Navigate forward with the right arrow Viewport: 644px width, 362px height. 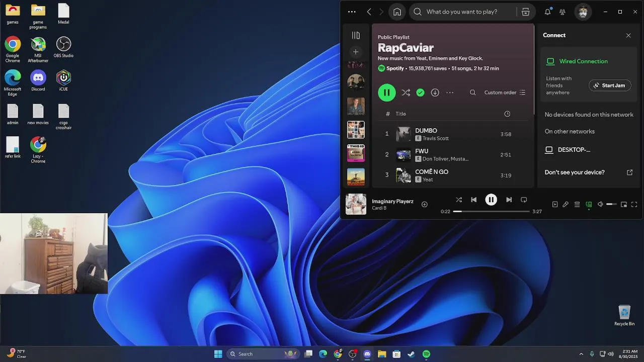381,12
